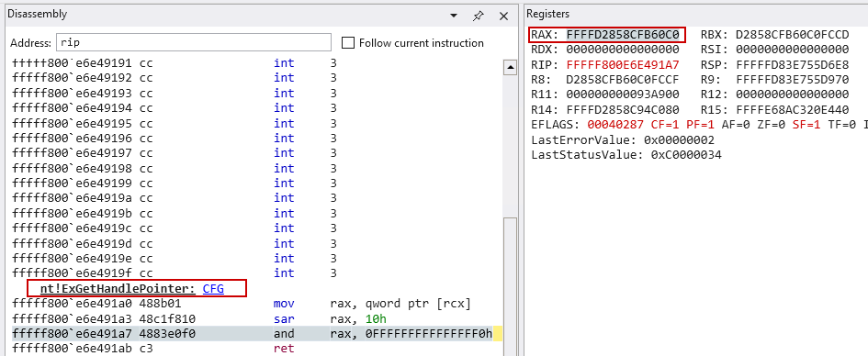This screenshot has width=868, height=356.
Task: Select the ret instruction at e6e491ab
Action: (x=257, y=349)
